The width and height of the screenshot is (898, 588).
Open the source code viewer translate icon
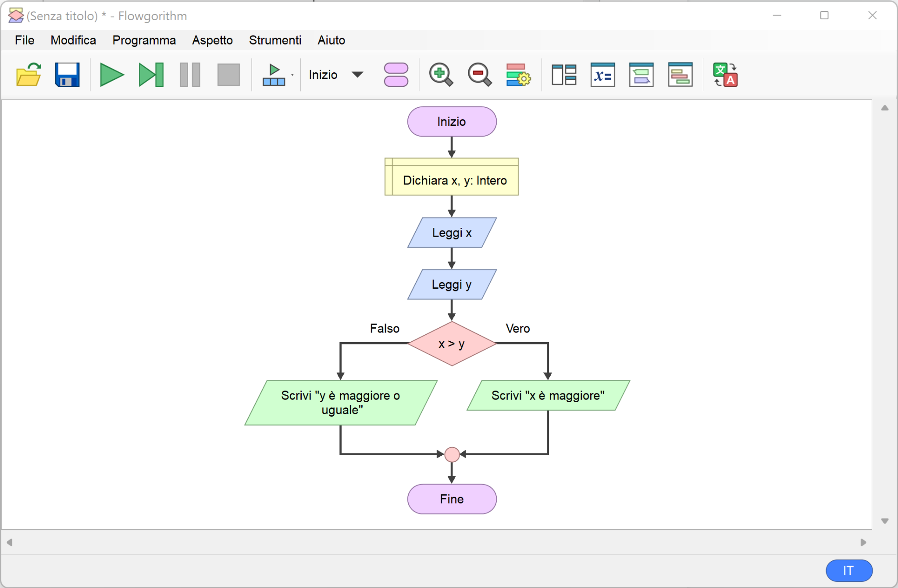(x=725, y=74)
